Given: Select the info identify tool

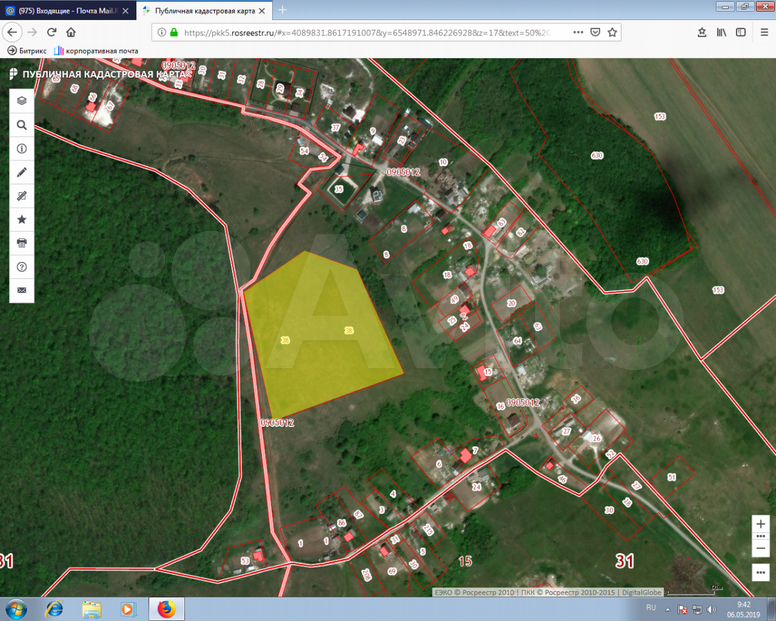Looking at the screenshot, I should tap(22, 148).
